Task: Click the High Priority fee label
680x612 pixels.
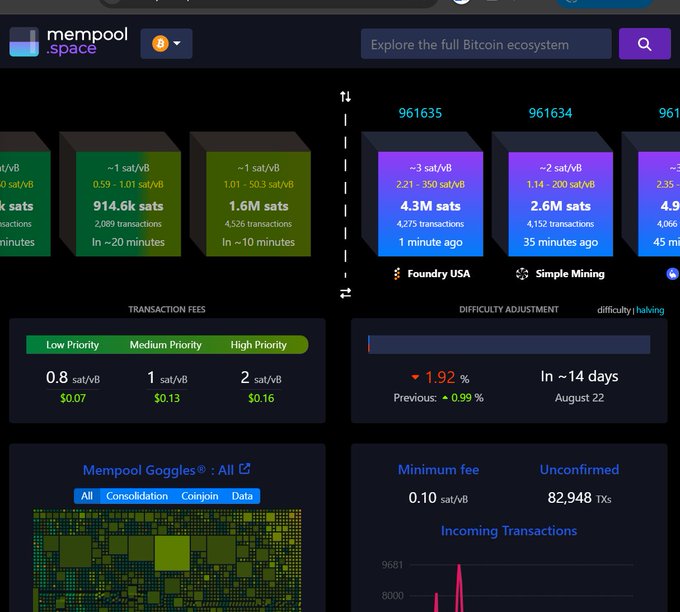Action: [x=258, y=345]
